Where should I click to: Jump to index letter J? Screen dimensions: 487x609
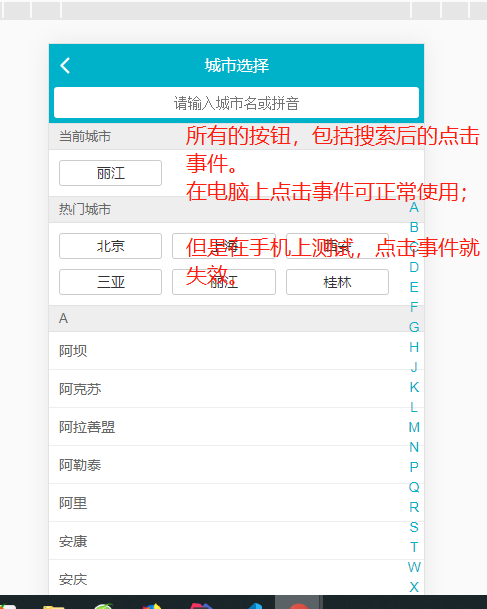tap(414, 367)
